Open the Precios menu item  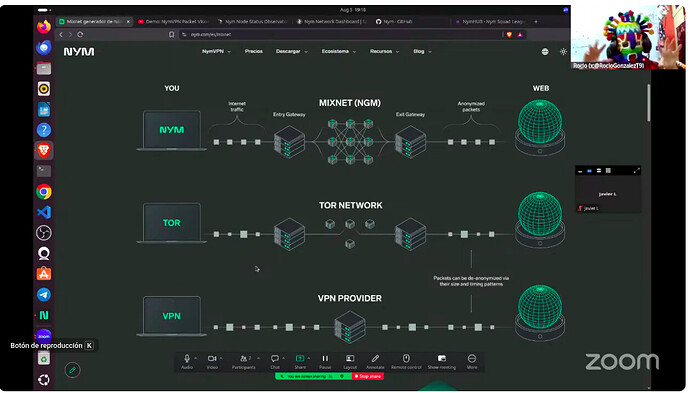[x=253, y=51]
